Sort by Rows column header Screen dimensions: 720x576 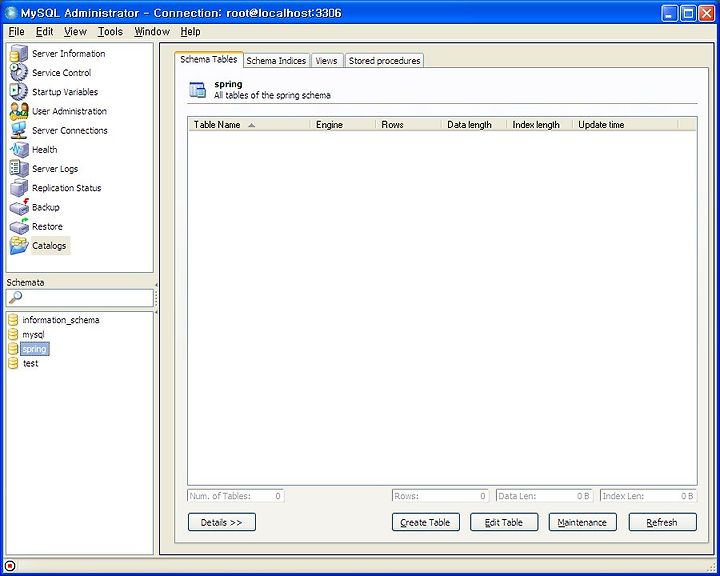[x=408, y=124]
